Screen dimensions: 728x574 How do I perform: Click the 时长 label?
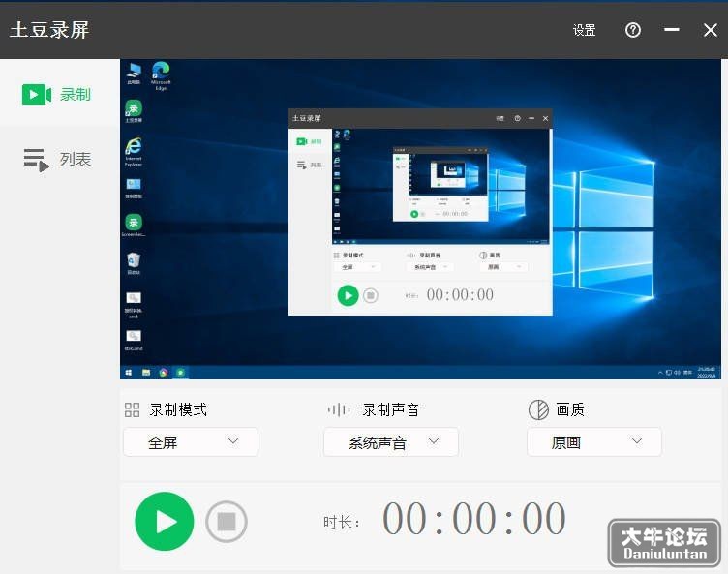[341, 522]
